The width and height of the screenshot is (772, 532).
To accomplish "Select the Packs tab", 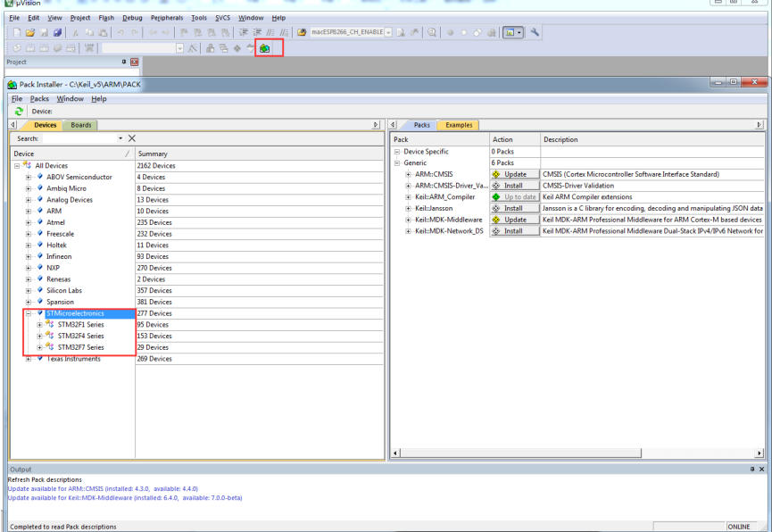I will (421, 125).
